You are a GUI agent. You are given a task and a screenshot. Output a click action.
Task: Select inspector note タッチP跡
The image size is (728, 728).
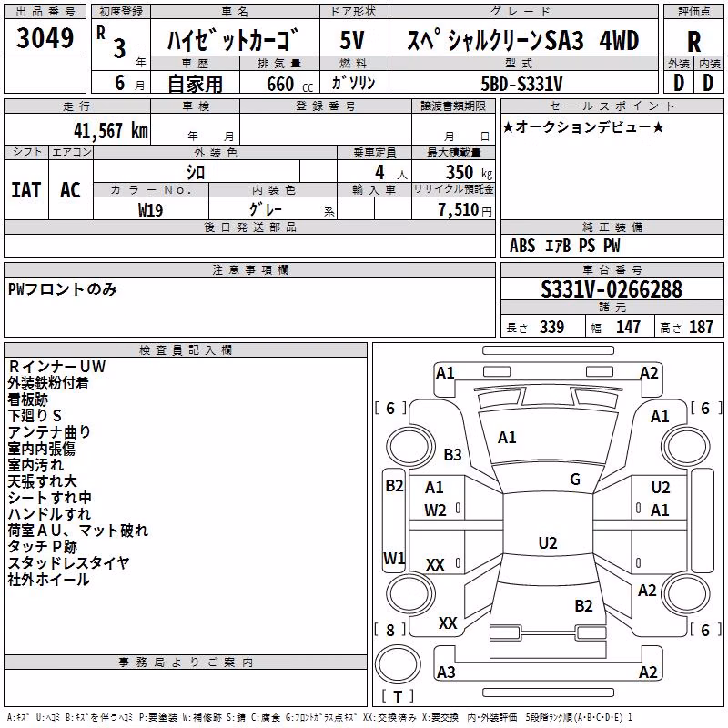42,547
